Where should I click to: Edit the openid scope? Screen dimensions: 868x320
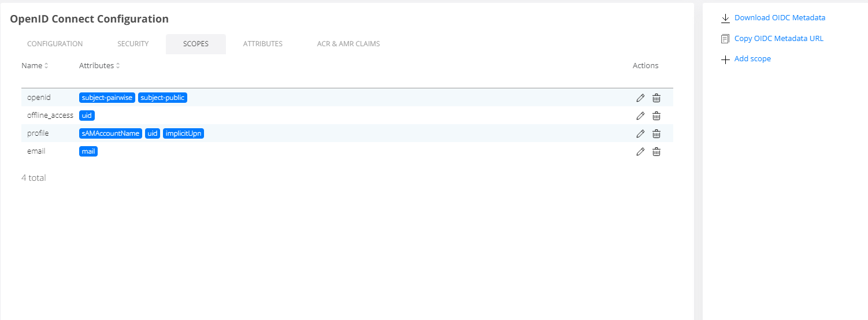pyautogui.click(x=640, y=98)
